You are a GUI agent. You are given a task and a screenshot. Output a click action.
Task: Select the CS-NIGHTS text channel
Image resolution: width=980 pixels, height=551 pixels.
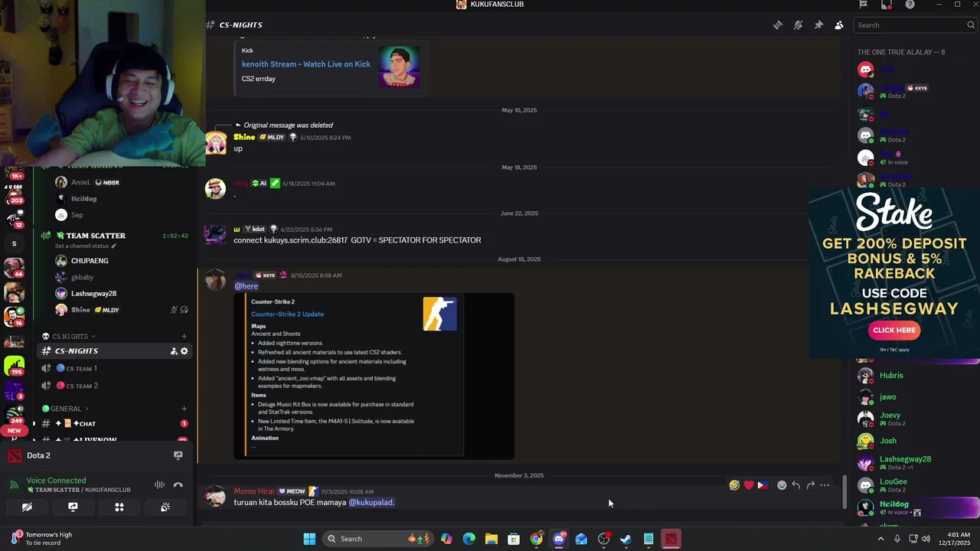click(114, 351)
